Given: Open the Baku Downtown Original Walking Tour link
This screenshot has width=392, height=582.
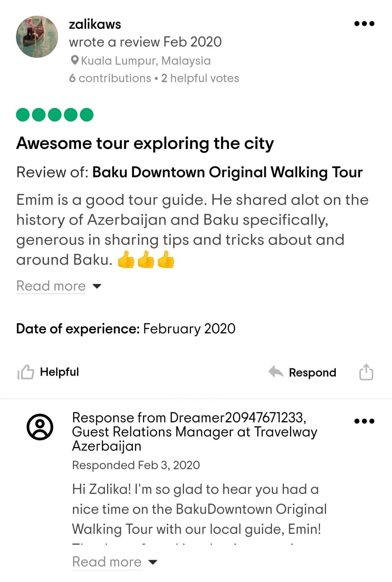Looking at the screenshot, I should [x=227, y=172].
